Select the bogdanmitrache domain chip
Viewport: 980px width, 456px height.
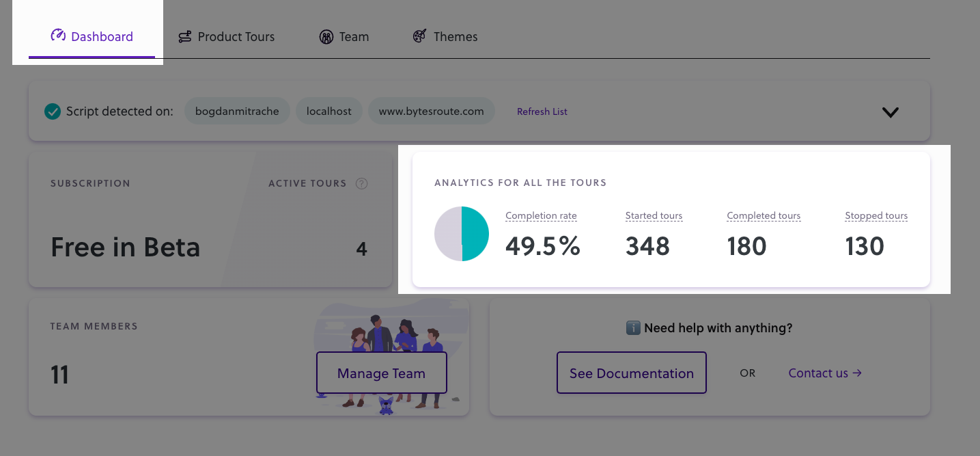coord(237,111)
